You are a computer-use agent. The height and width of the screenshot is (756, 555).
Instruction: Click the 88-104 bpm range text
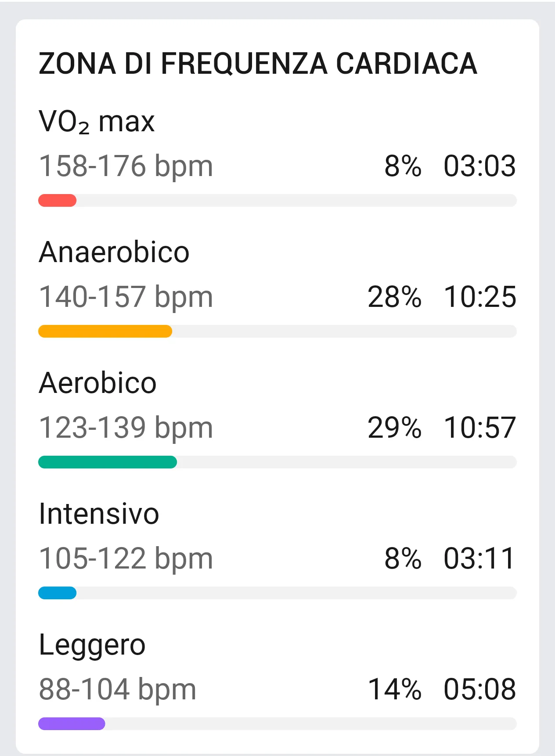(118, 690)
